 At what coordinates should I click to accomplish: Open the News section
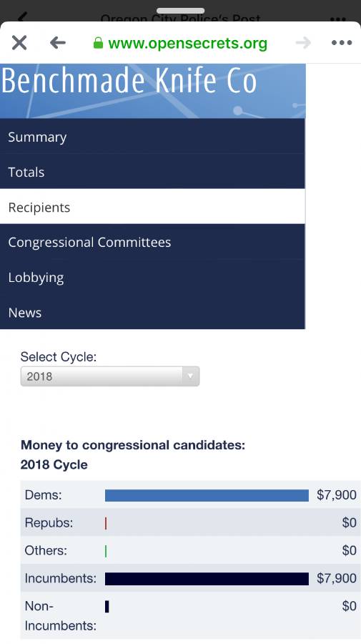tap(152, 312)
